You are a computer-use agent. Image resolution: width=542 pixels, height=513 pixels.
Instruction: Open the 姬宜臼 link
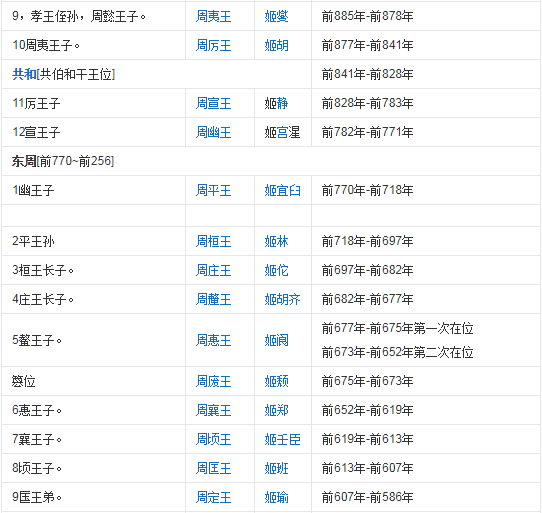(282, 190)
